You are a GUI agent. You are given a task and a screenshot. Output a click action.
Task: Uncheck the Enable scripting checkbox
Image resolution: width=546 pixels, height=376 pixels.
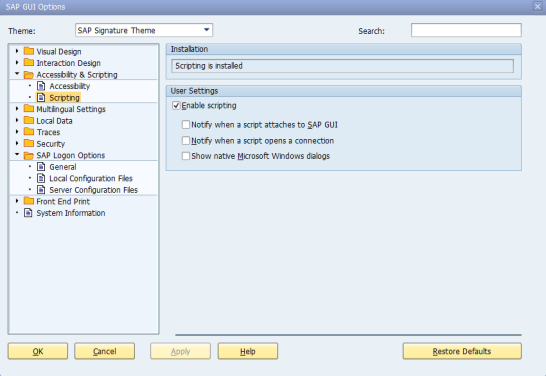click(176, 105)
